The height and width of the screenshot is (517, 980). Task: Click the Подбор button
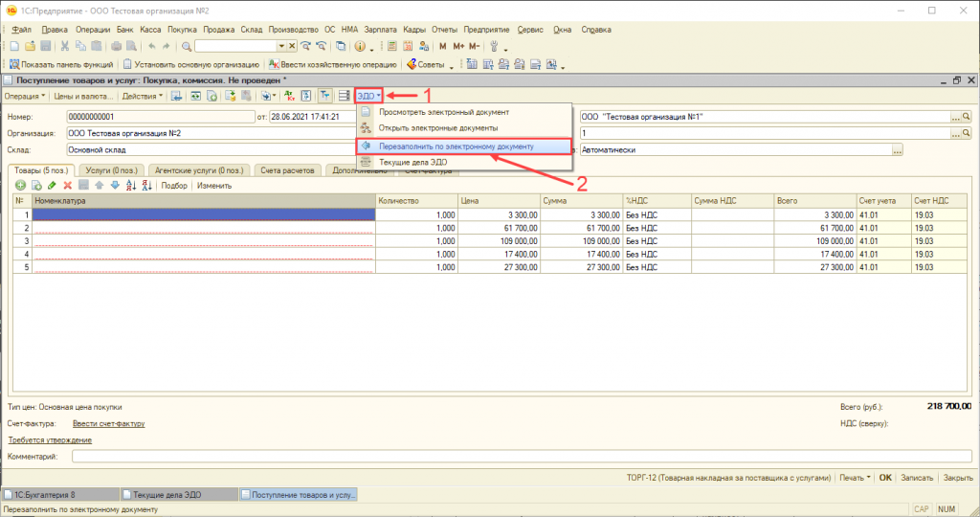174,185
